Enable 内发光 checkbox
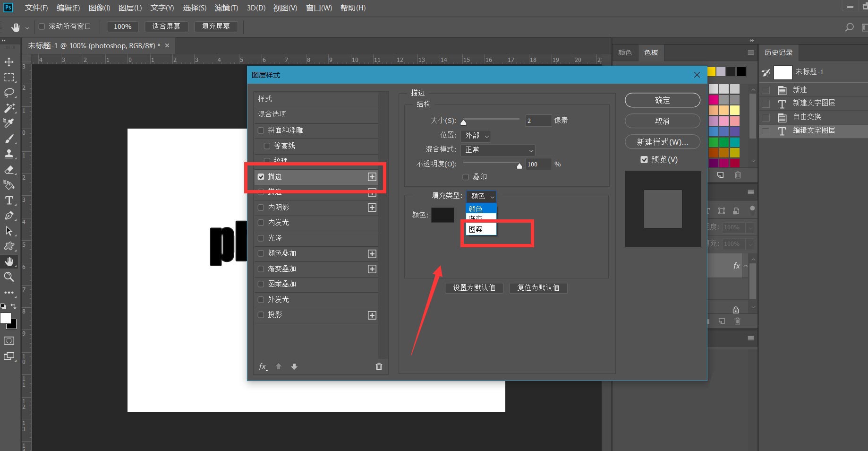The image size is (868, 451). coord(261,223)
